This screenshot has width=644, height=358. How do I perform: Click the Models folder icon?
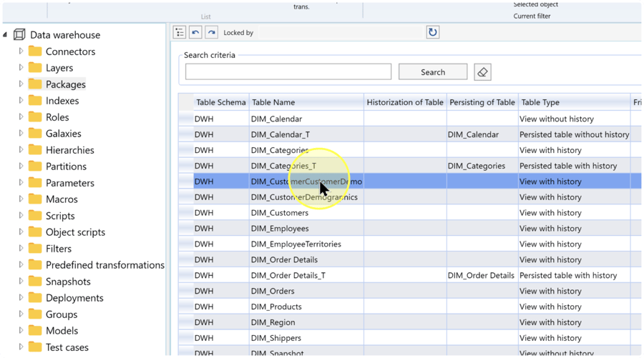(35, 331)
